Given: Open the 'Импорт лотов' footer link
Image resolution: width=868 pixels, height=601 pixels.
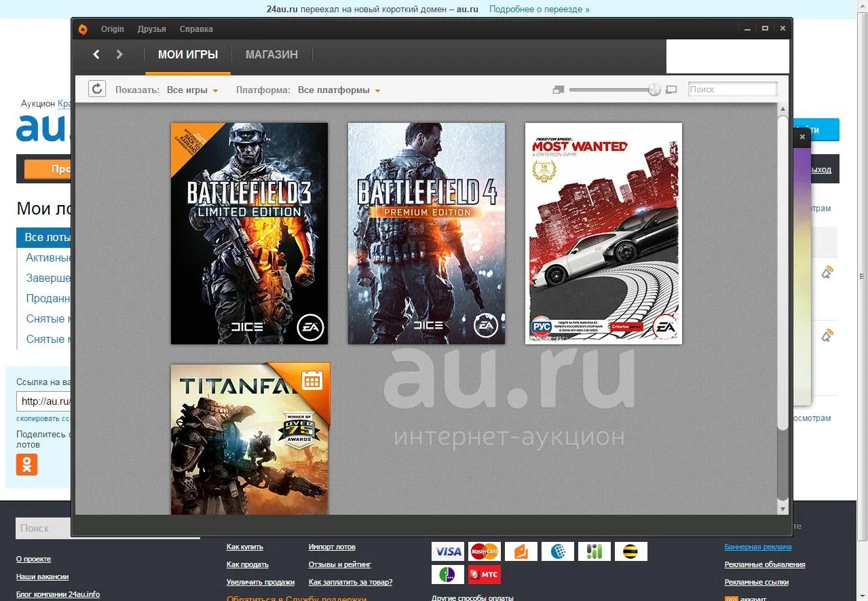Looking at the screenshot, I should 332,547.
